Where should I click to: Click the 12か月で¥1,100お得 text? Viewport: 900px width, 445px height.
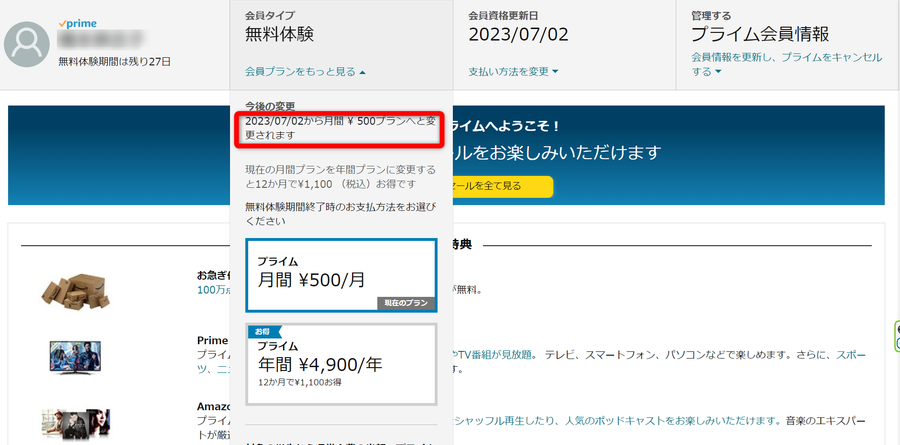click(300, 382)
